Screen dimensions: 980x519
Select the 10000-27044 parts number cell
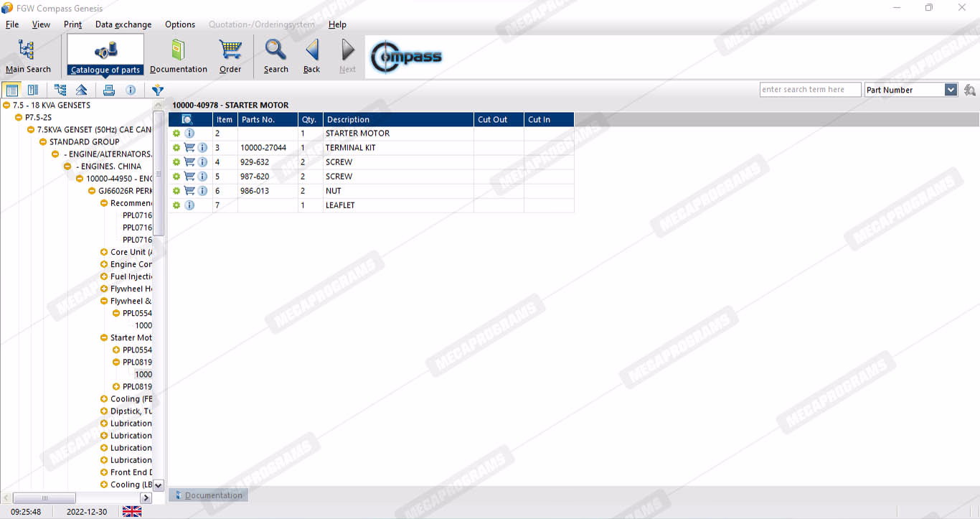coord(268,148)
